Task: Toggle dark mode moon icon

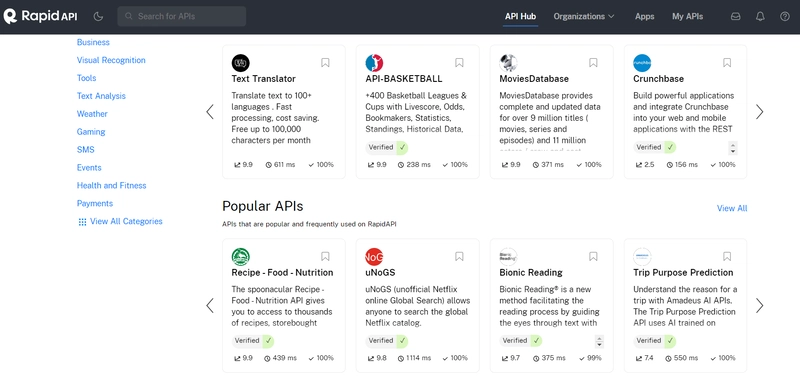Action: 98,16
